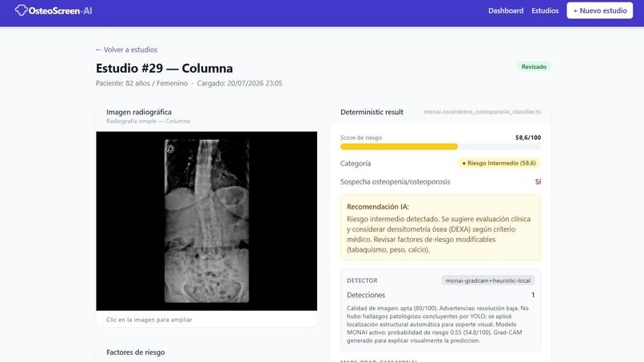Create a new study with Nuevo estudio
This screenshot has width=644, height=362.
pyautogui.click(x=599, y=10)
